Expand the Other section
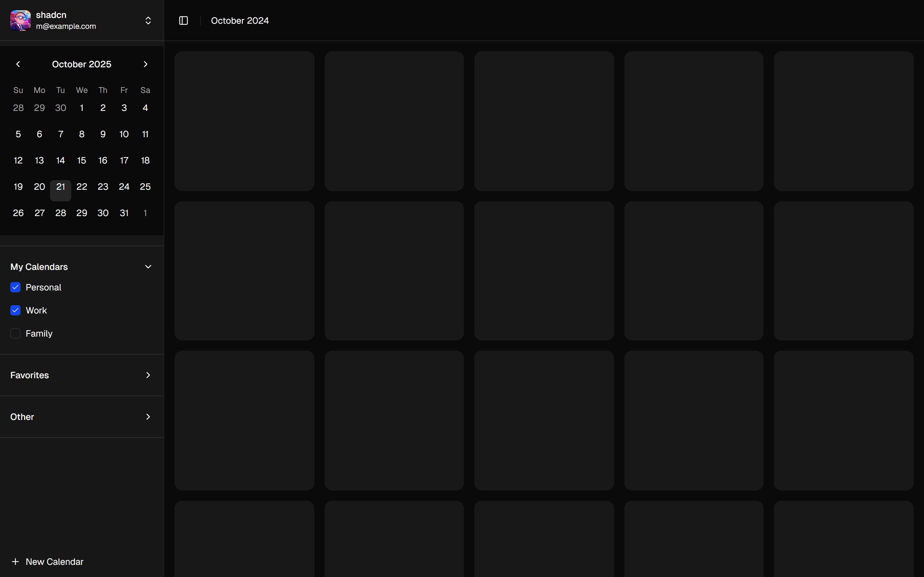The image size is (924, 577). 148,417
